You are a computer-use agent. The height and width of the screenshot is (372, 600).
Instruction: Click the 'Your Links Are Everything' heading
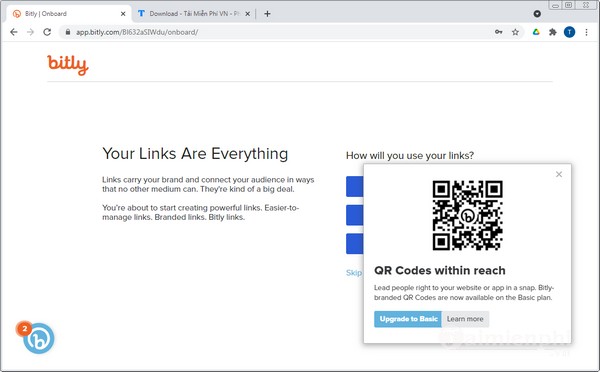195,153
